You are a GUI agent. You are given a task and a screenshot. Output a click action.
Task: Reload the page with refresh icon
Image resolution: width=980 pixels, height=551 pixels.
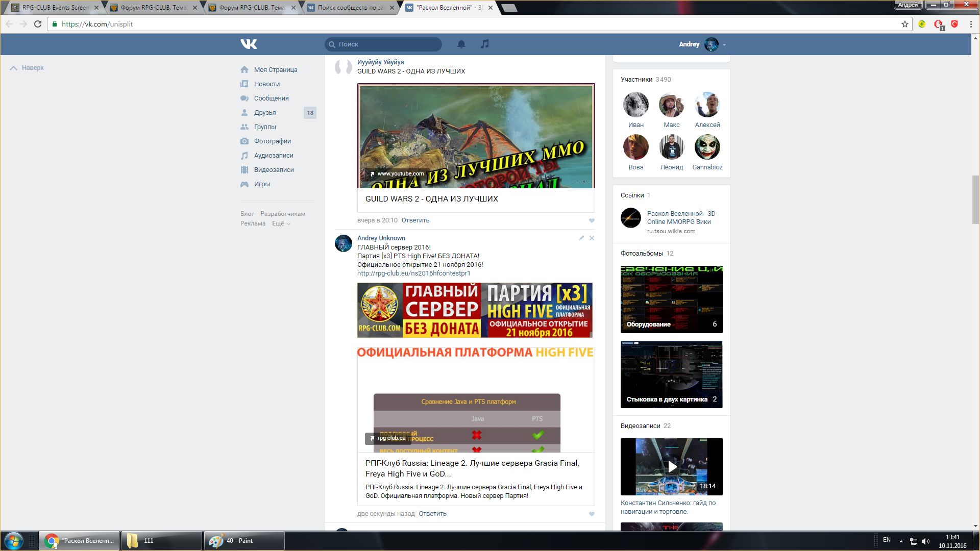pyautogui.click(x=38, y=24)
